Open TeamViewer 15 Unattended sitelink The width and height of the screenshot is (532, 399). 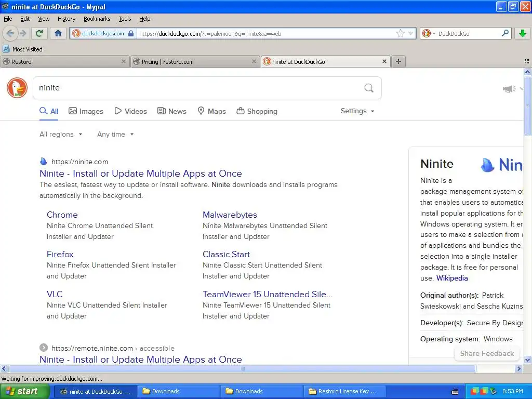click(268, 294)
